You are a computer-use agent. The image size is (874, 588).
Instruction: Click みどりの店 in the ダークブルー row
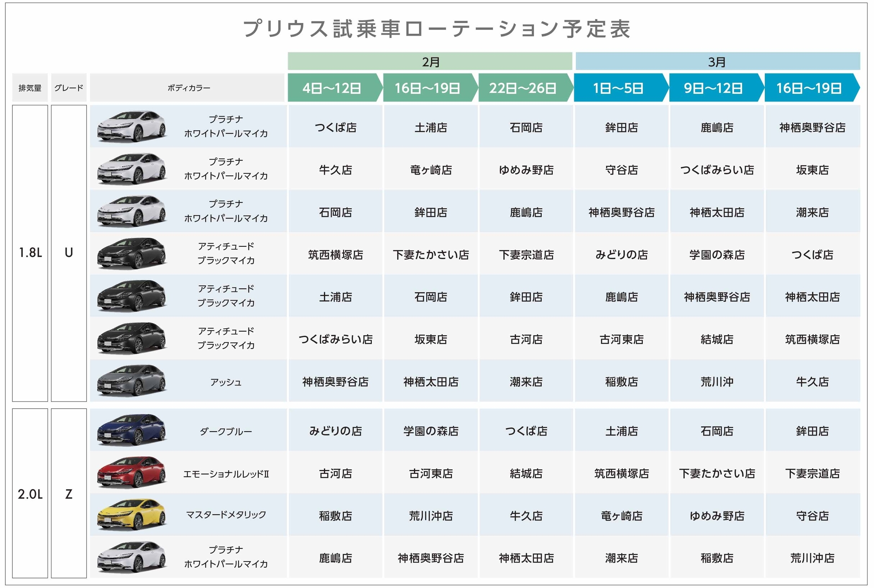point(335,431)
